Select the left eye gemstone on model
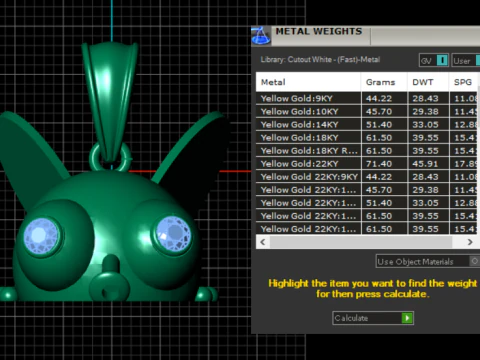 click(42, 236)
